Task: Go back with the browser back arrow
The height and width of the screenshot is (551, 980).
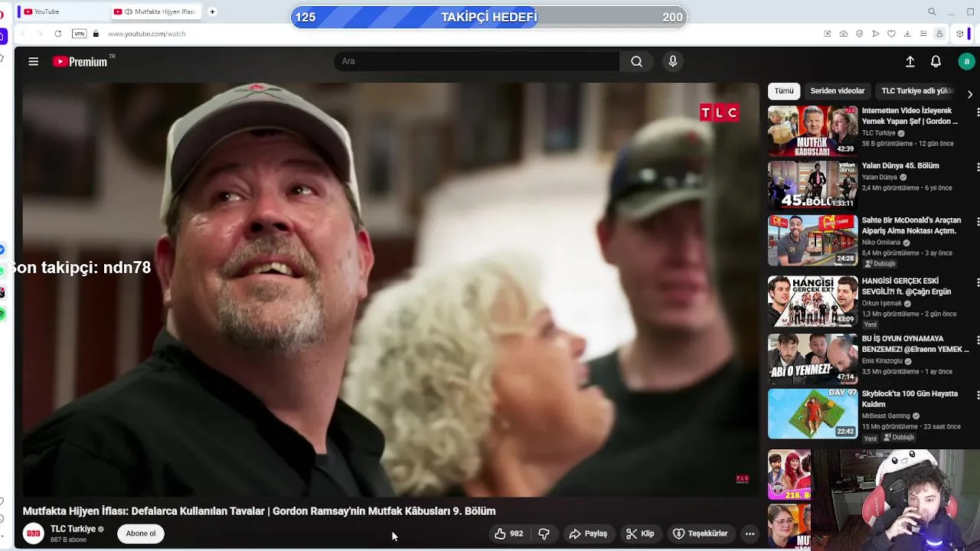Action: pos(22,34)
